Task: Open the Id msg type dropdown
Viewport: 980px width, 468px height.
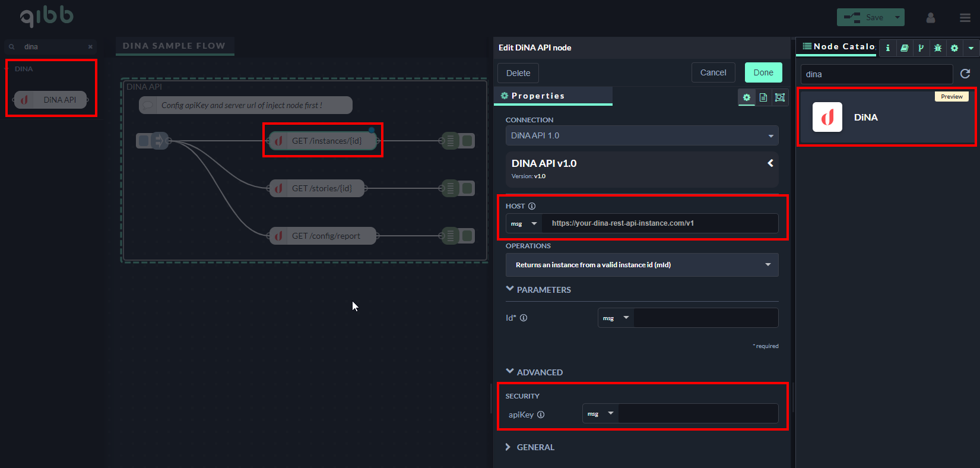Action: (616, 318)
